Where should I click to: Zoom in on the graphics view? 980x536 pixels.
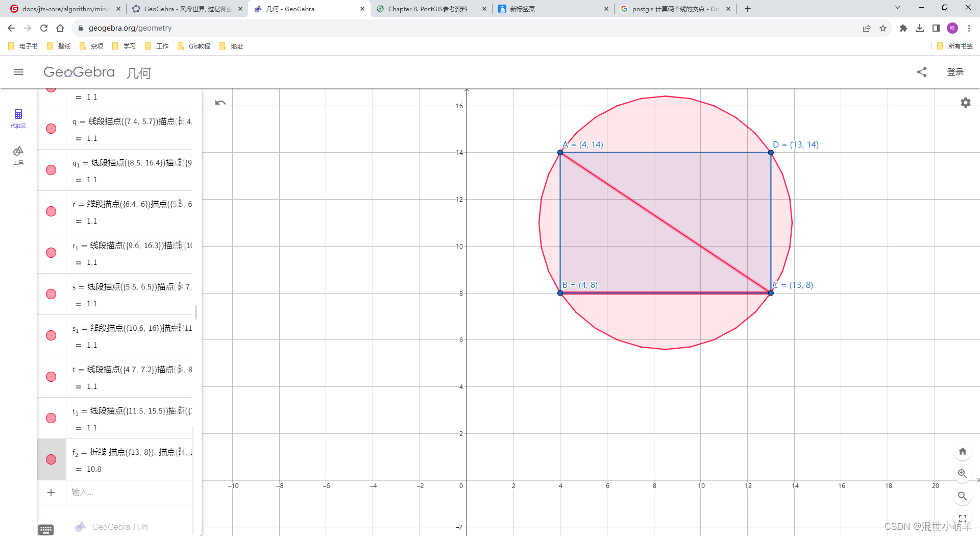[x=963, y=474]
